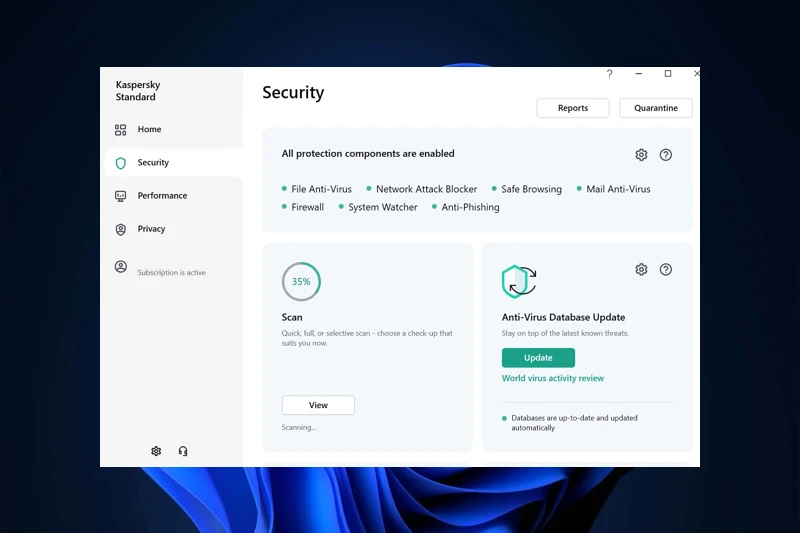Open protection components settings gear
Viewport: 800px width, 533px height.
641,155
